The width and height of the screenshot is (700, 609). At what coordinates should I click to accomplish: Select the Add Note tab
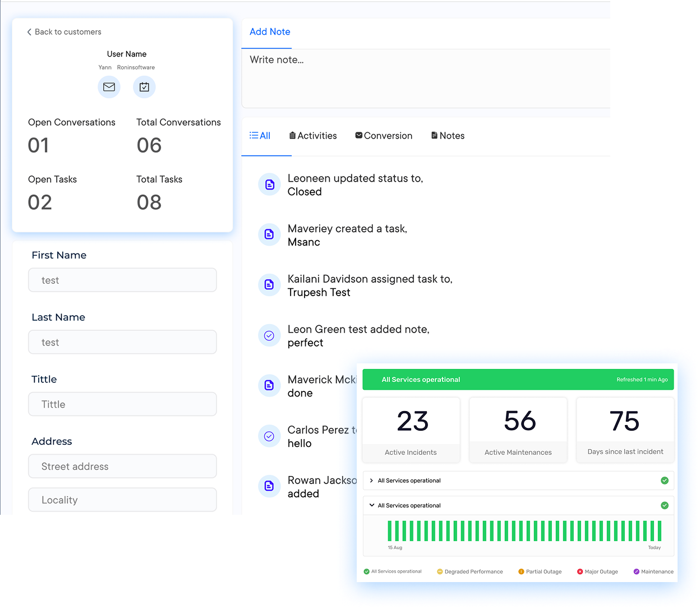(270, 32)
